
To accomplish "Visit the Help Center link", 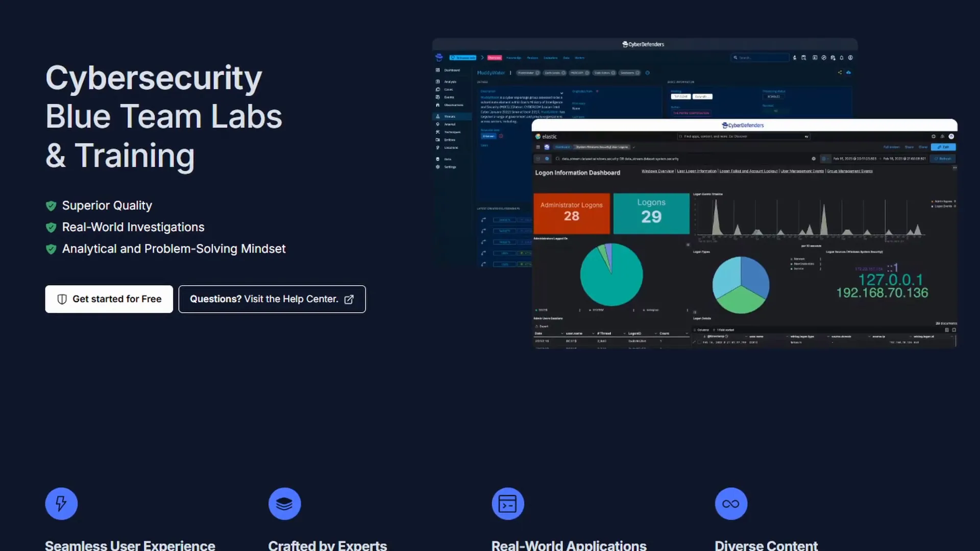I will click(272, 299).
